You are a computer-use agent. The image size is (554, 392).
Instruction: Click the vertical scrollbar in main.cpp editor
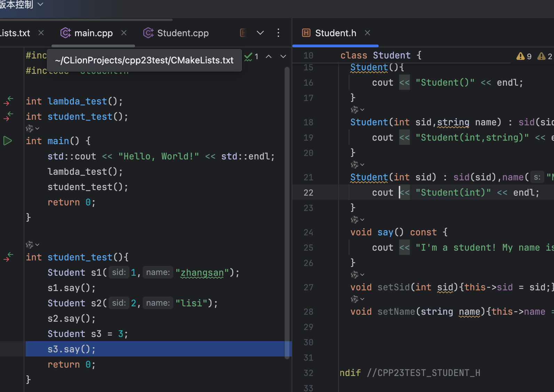click(x=287, y=212)
